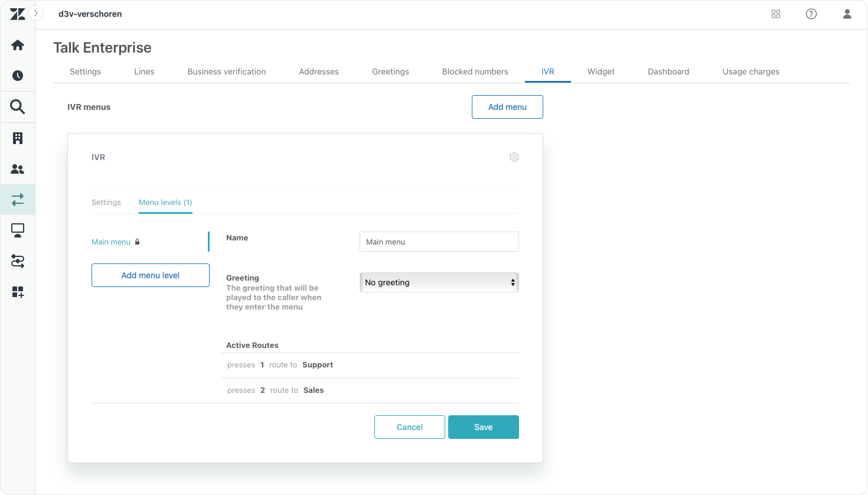Viewport: 868px width, 495px height.
Task: Click the Add menu button
Action: pyautogui.click(x=507, y=107)
